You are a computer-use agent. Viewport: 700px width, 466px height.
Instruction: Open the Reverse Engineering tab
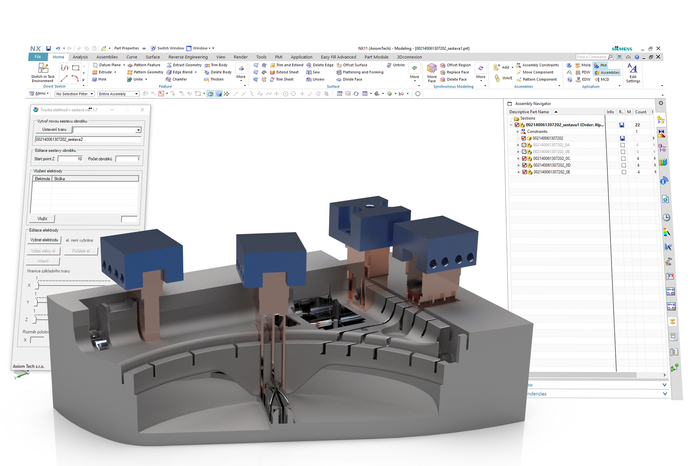click(188, 57)
